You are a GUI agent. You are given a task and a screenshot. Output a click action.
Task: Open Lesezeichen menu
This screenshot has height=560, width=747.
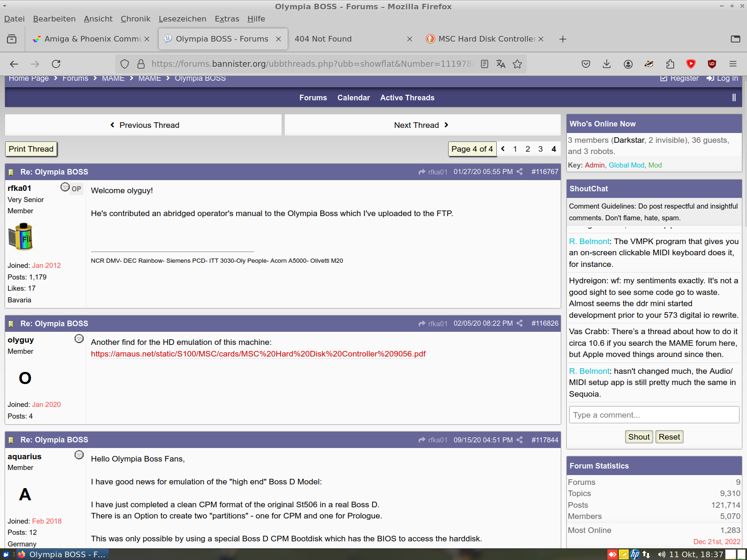(183, 19)
